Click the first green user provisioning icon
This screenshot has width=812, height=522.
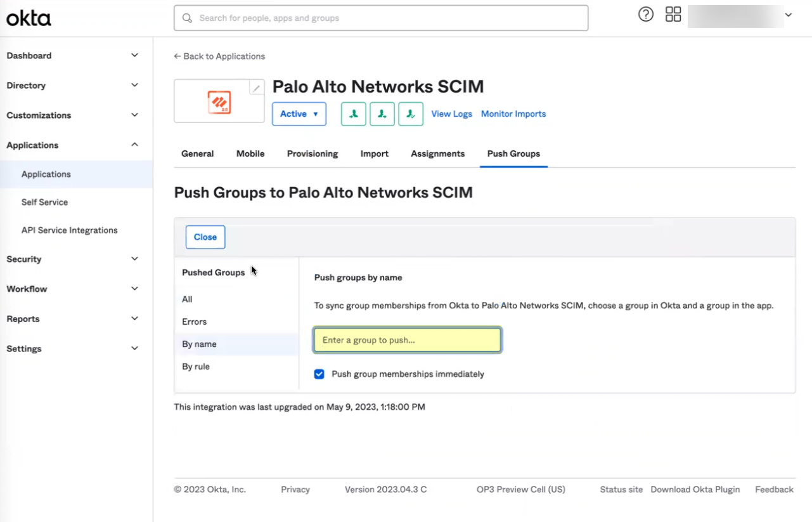coord(354,114)
